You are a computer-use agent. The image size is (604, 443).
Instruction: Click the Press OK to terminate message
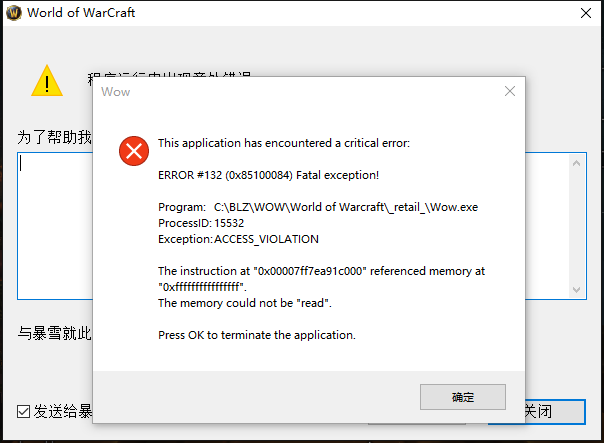click(256, 335)
